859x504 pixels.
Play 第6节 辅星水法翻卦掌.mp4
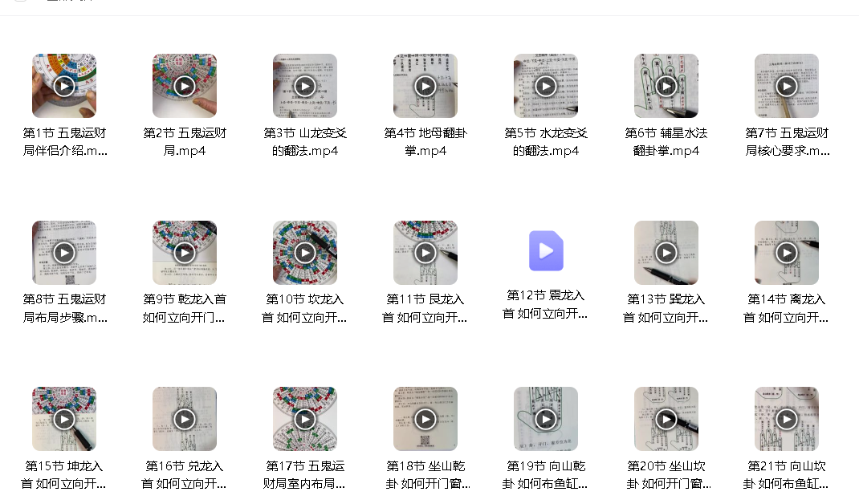tap(666, 86)
